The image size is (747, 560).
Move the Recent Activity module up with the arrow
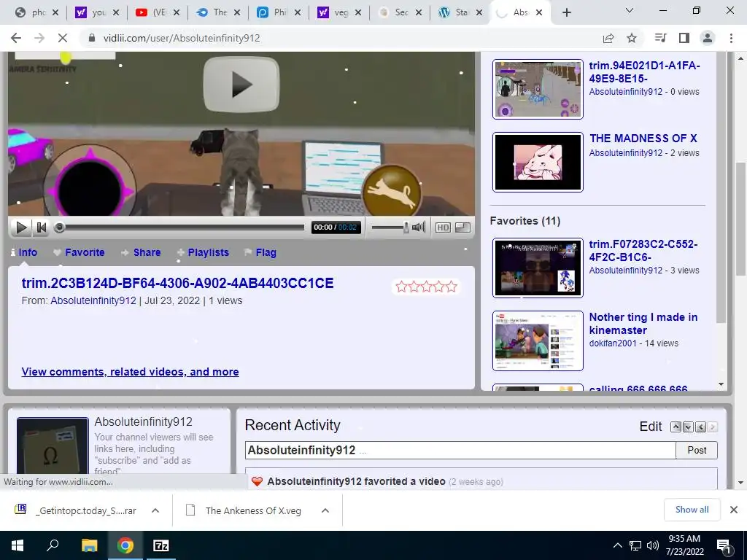(676, 427)
